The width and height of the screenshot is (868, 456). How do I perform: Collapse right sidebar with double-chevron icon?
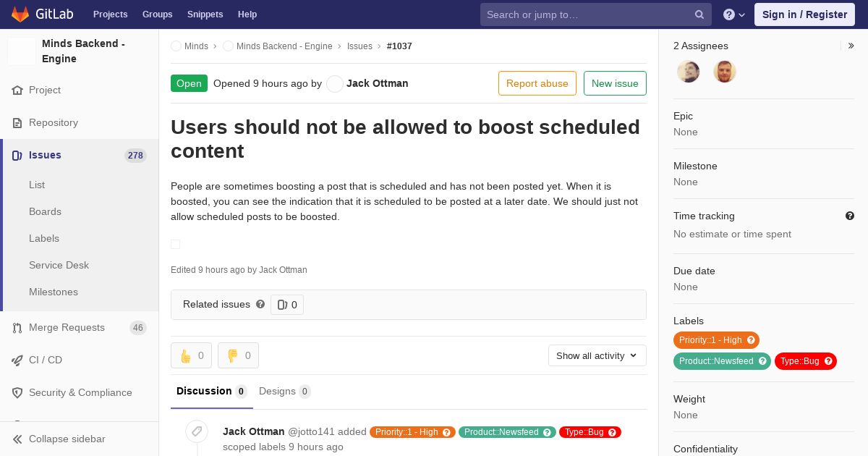tap(851, 46)
